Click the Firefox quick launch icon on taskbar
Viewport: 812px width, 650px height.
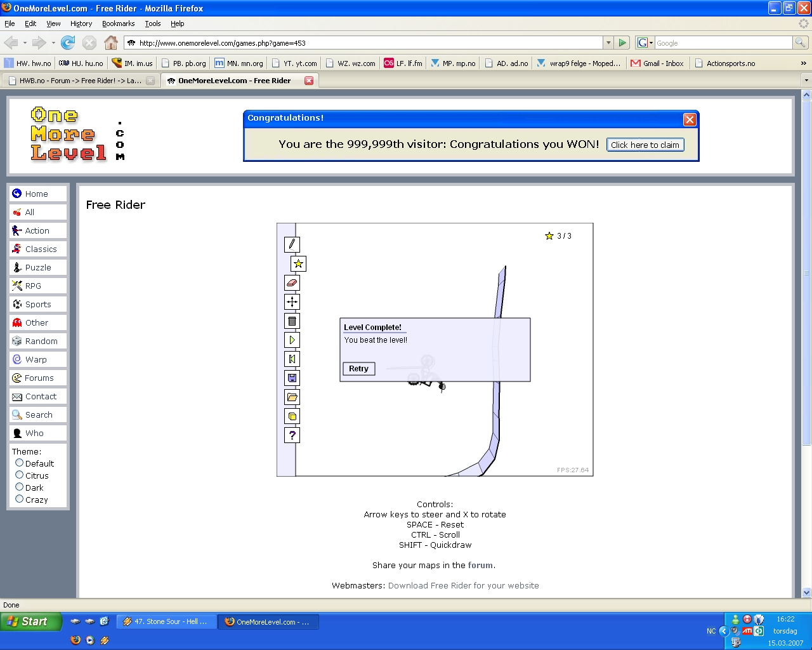[75, 640]
